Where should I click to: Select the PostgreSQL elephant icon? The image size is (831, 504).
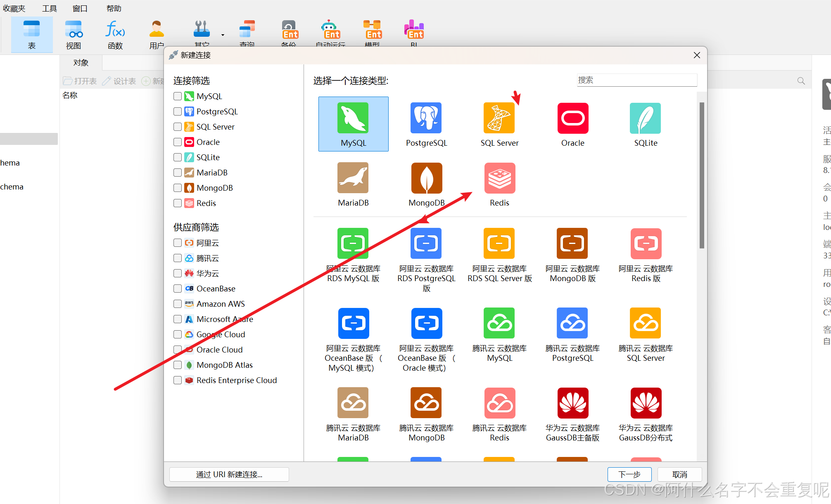[426, 119]
